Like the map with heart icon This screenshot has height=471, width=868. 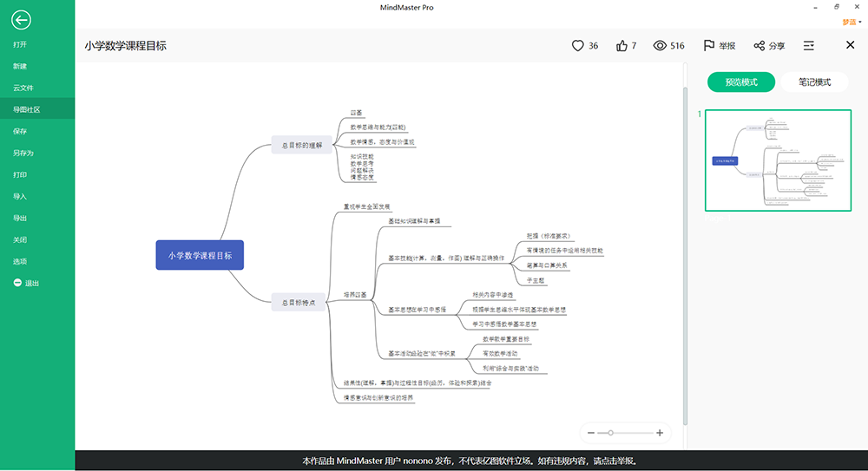point(577,46)
